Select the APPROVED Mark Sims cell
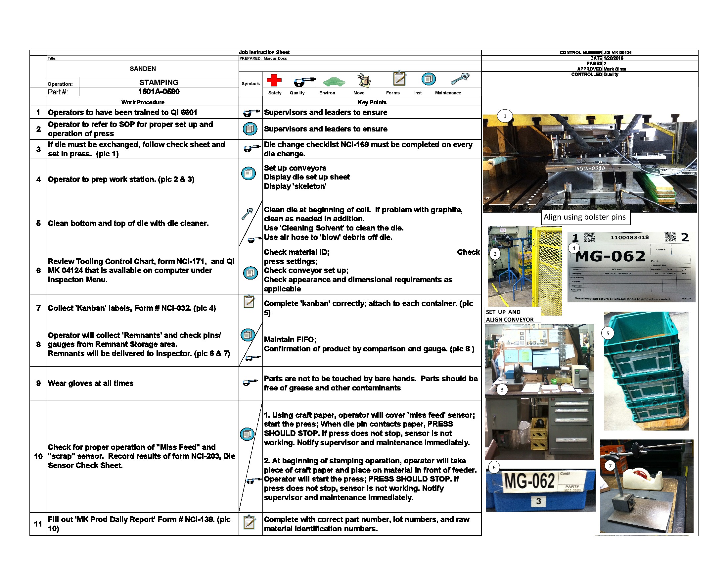The height and width of the screenshot is (563, 728). [615, 69]
